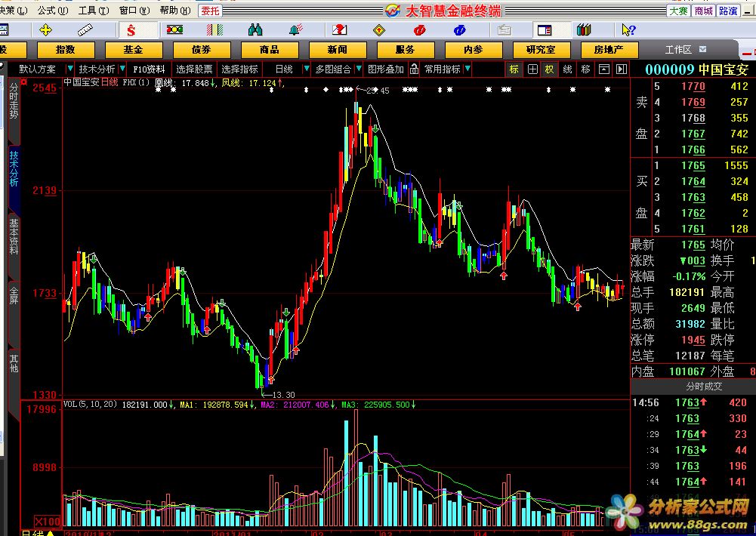This screenshot has width=756, height=536.
Task: Switch to the 新闻 tab
Action: (x=338, y=50)
